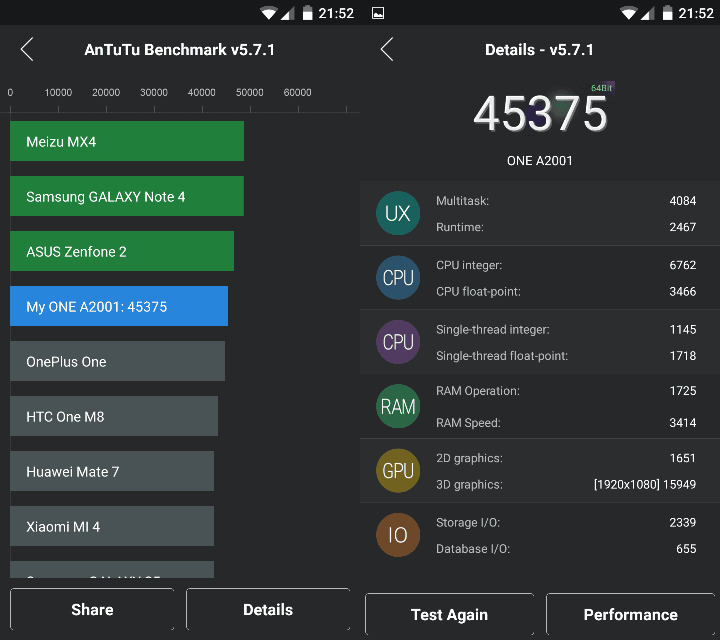Tap the RAM category icon

[398, 407]
